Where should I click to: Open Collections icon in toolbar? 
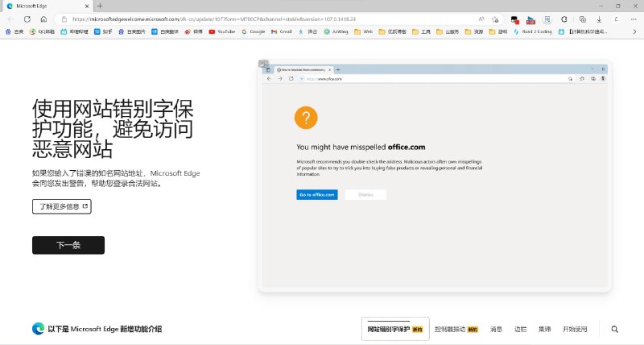(x=582, y=19)
